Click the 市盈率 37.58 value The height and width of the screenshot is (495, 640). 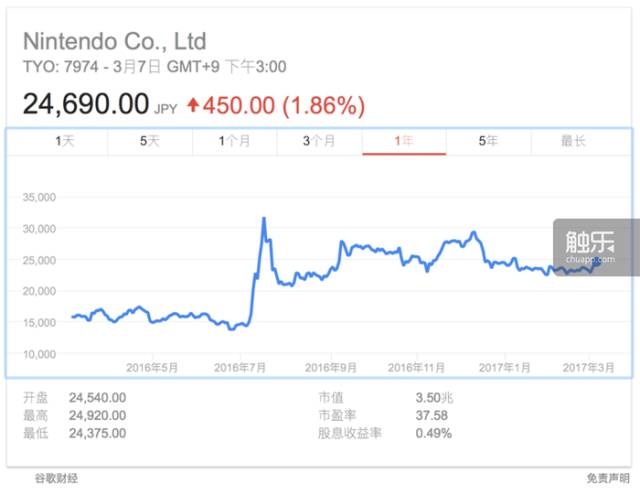432,415
